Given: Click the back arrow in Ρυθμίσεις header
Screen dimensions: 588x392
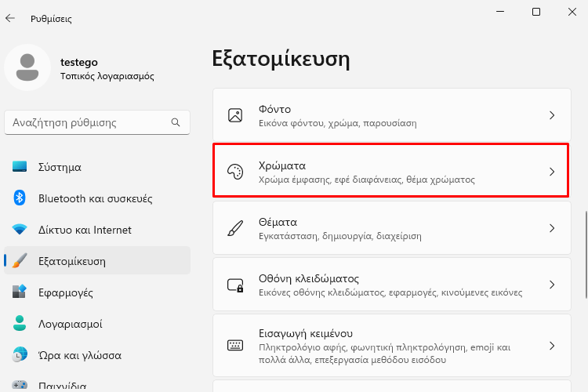Looking at the screenshot, I should [10, 18].
